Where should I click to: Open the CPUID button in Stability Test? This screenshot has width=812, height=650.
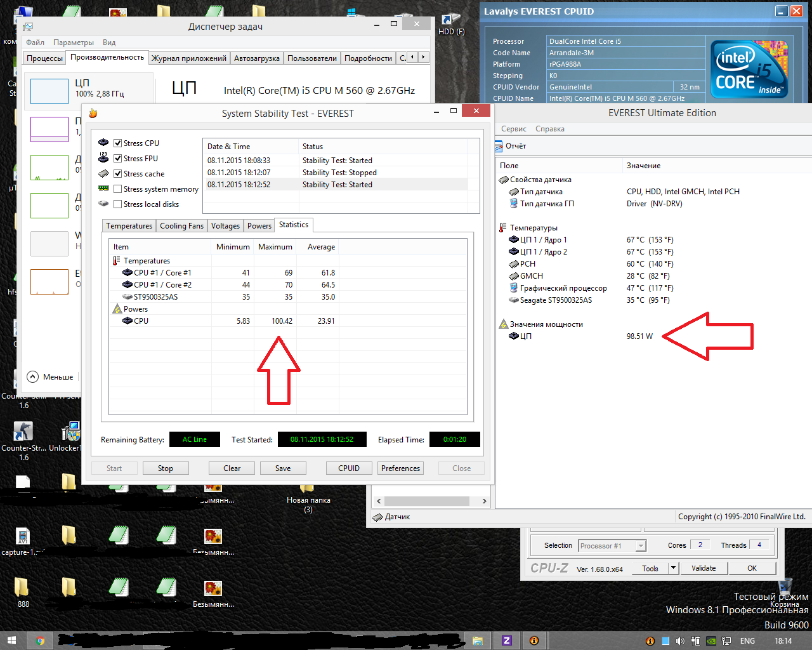(x=349, y=468)
